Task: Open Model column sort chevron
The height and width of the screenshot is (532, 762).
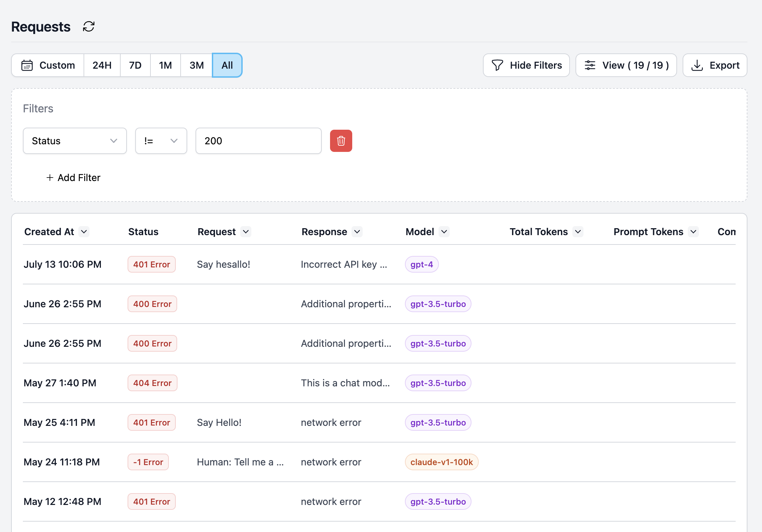Action: tap(444, 232)
